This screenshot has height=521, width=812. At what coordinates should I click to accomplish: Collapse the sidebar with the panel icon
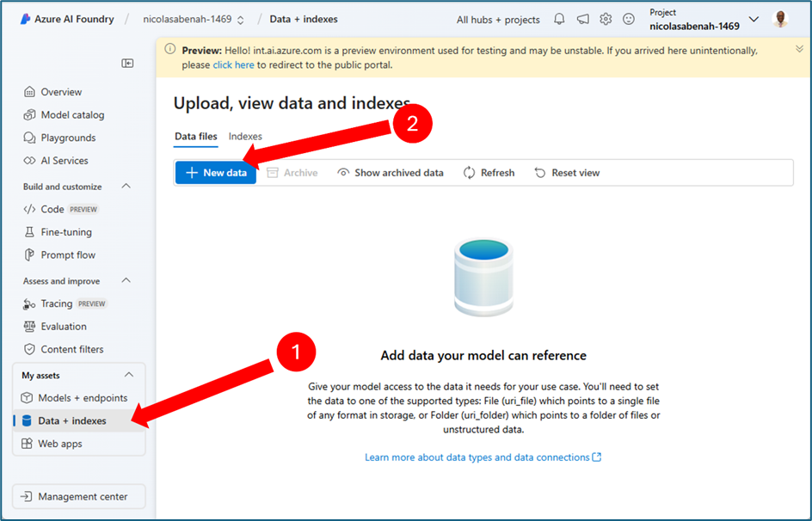pyautogui.click(x=127, y=63)
